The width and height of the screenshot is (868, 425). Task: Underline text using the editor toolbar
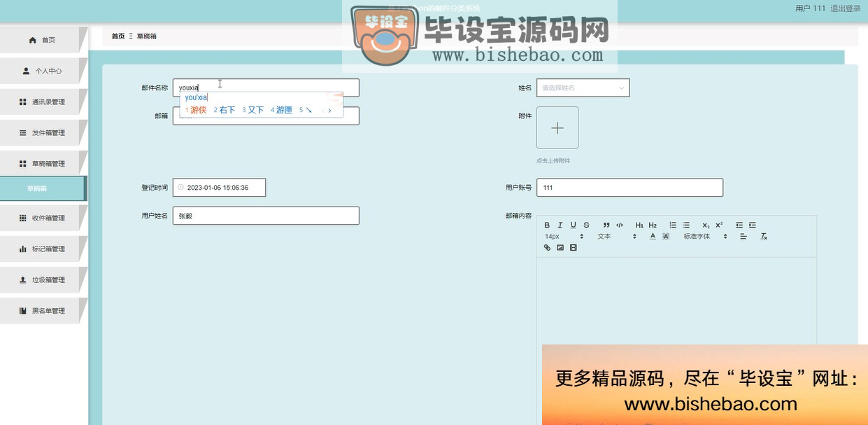pos(573,225)
